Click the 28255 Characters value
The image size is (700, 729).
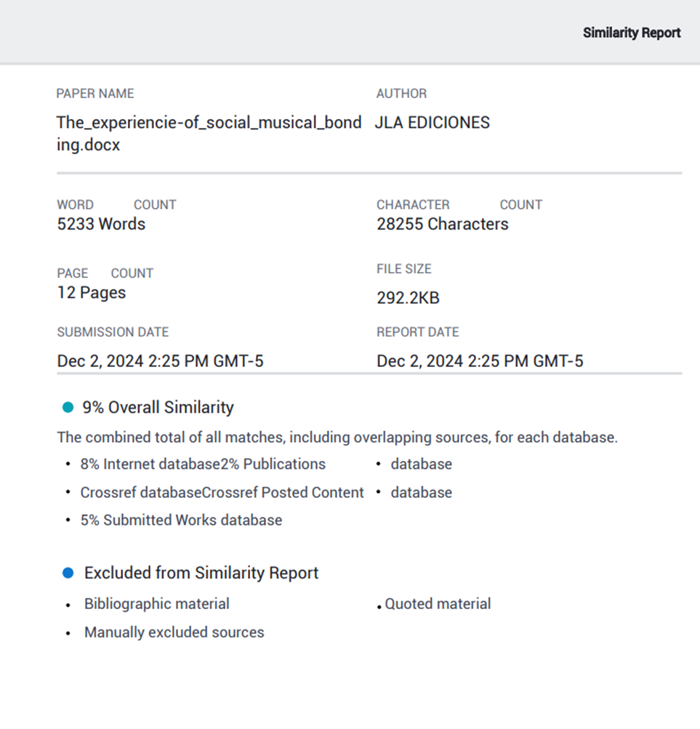(442, 224)
